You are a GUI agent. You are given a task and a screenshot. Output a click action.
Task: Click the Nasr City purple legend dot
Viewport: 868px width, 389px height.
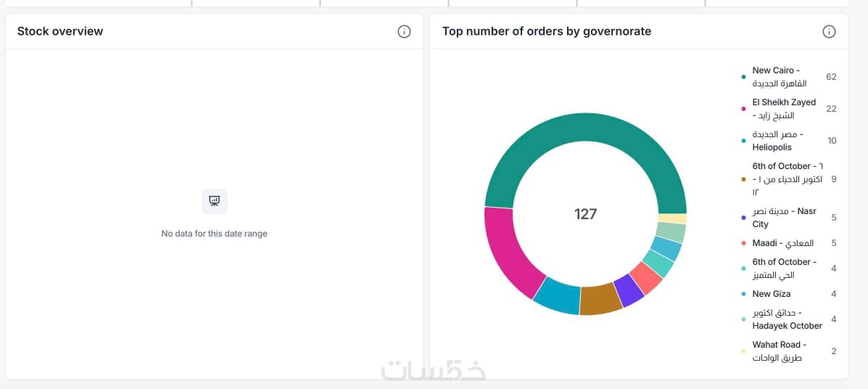[x=743, y=218]
